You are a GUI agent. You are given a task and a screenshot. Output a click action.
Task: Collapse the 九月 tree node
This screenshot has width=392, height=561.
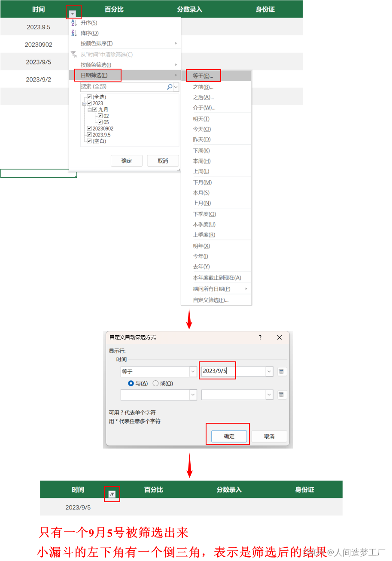click(90, 110)
